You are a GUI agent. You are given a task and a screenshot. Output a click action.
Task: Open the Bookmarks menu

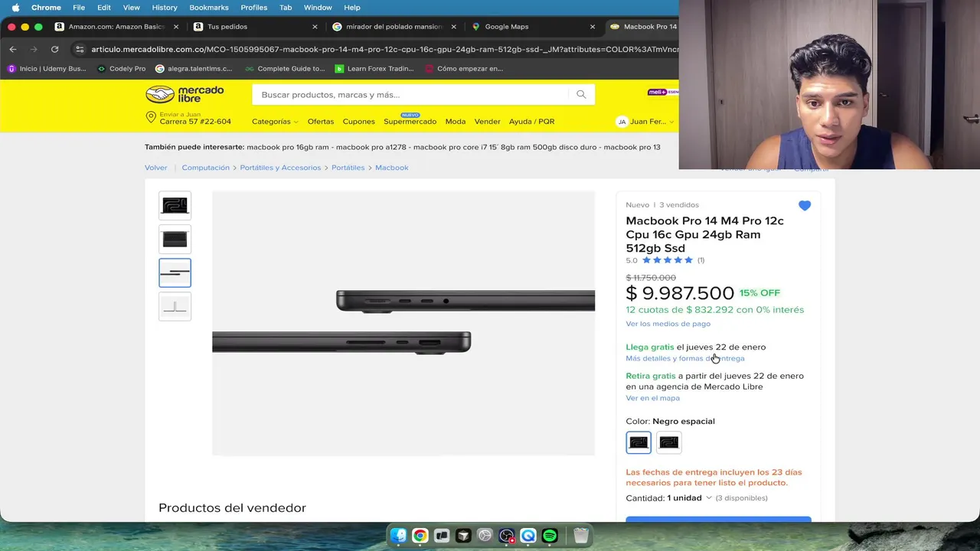[209, 8]
